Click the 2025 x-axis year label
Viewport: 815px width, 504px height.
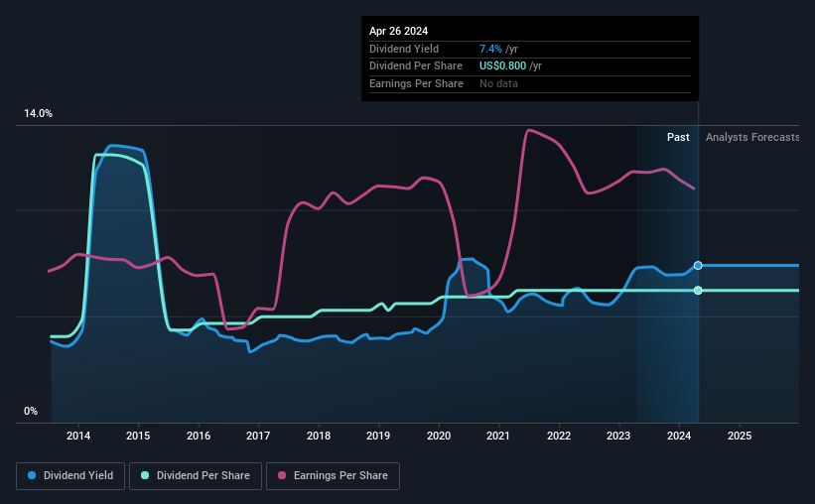pyautogui.click(x=740, y=436)
